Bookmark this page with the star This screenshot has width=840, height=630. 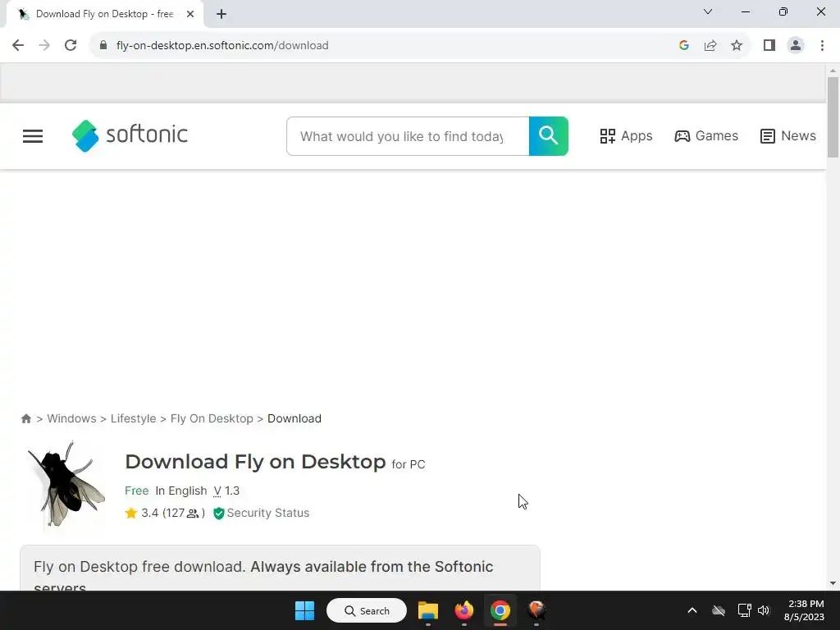tap(737, 46)
